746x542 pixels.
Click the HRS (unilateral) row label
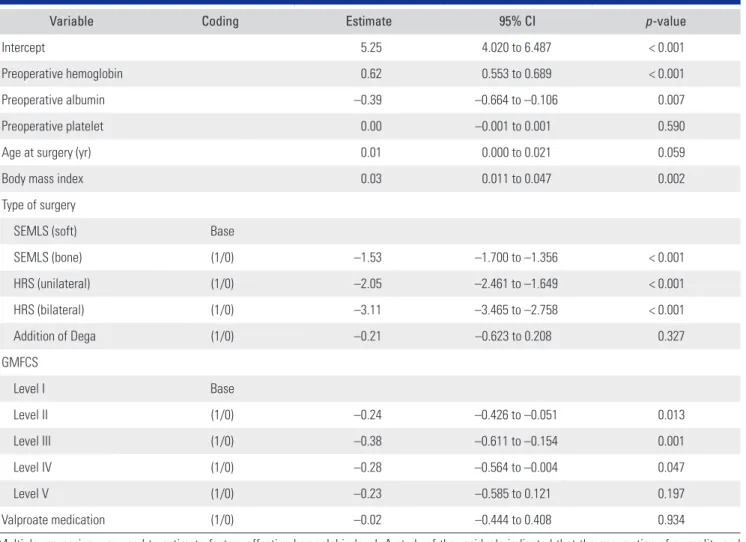click(x=52, y=284)
